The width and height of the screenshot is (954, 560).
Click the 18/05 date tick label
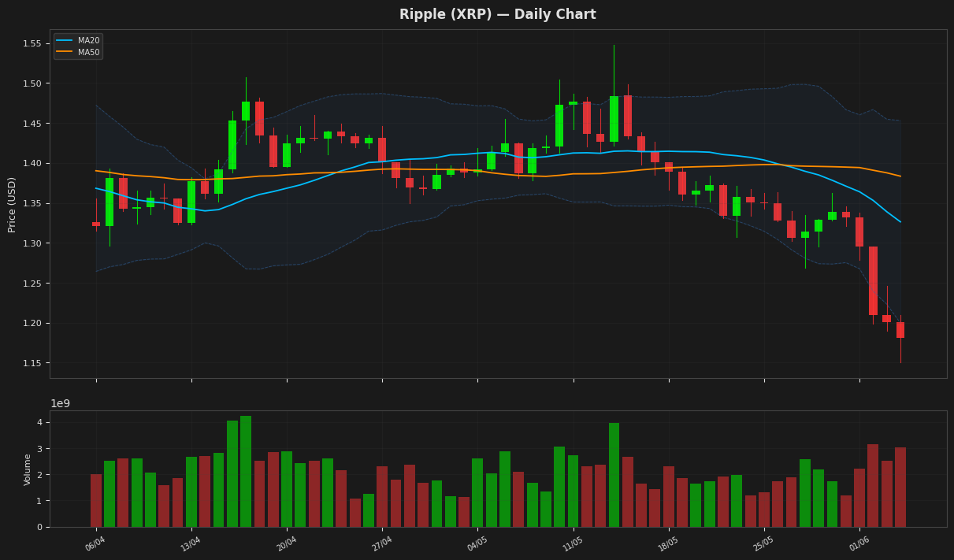[x=667, y=544]
